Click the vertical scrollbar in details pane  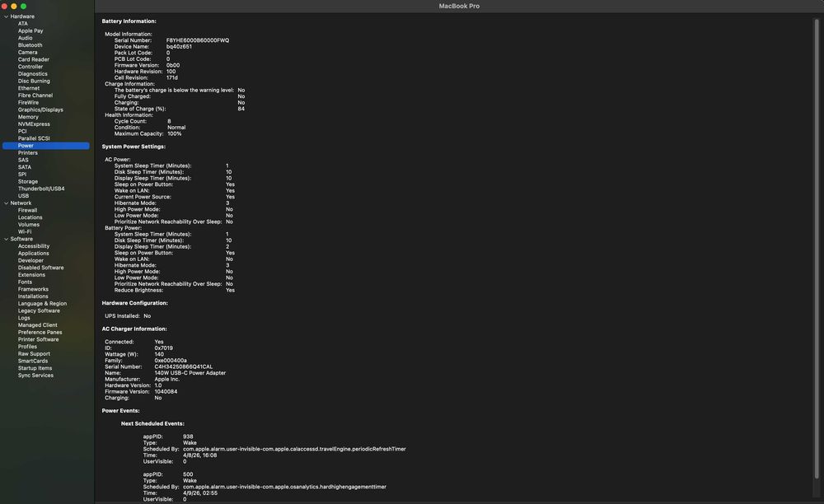tap(817, 249)
